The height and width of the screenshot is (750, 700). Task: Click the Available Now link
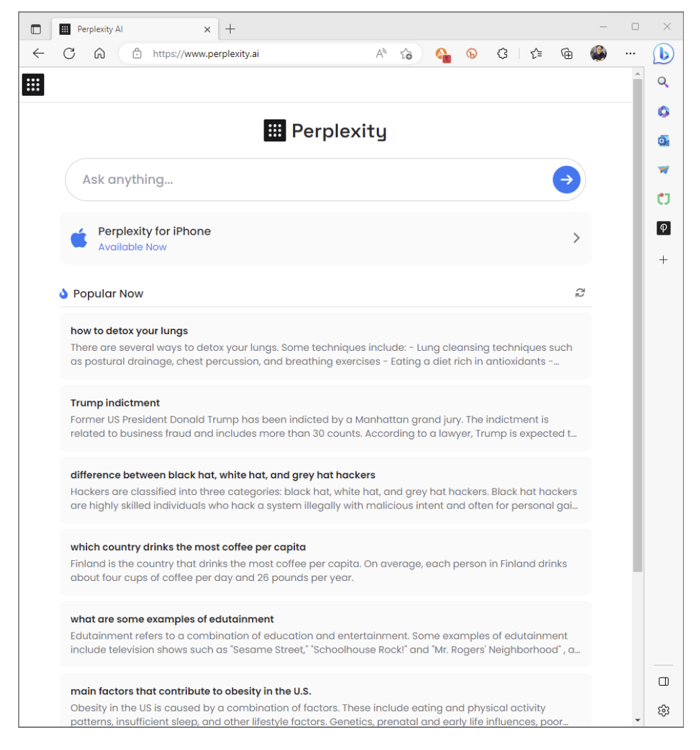(133, 248)
